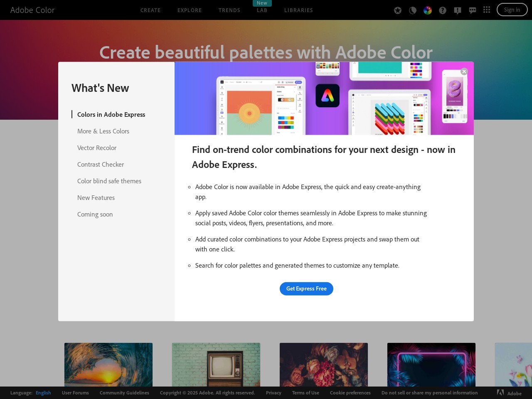The height and width of the screenshot is (399, 532).
Task: Select More & Less Colors in sidebar
Action: [x=103, y=131]
